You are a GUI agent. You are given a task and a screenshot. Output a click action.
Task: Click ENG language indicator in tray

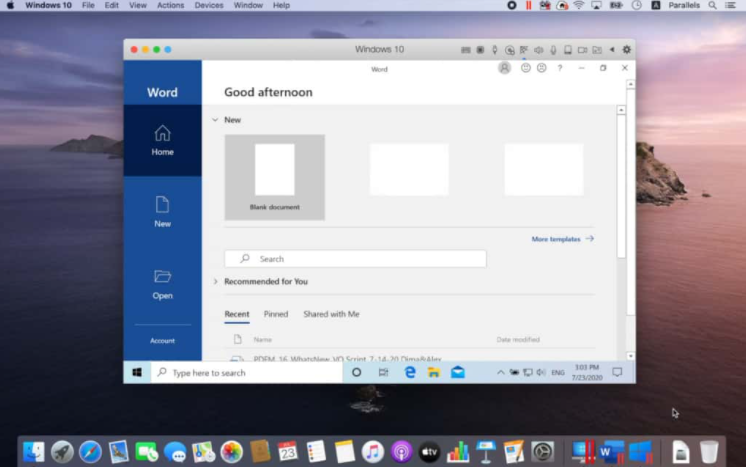[558, 372]
